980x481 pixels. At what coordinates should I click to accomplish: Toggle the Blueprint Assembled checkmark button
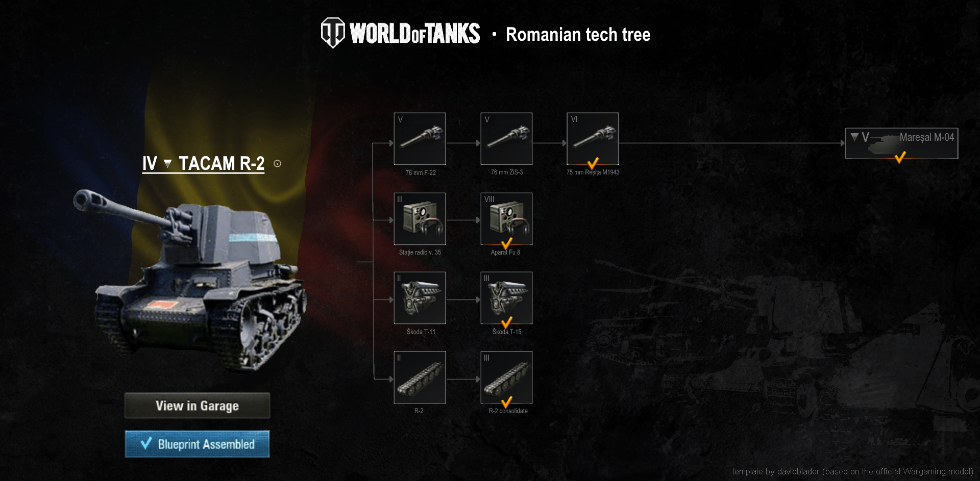[x=197, y=444]
